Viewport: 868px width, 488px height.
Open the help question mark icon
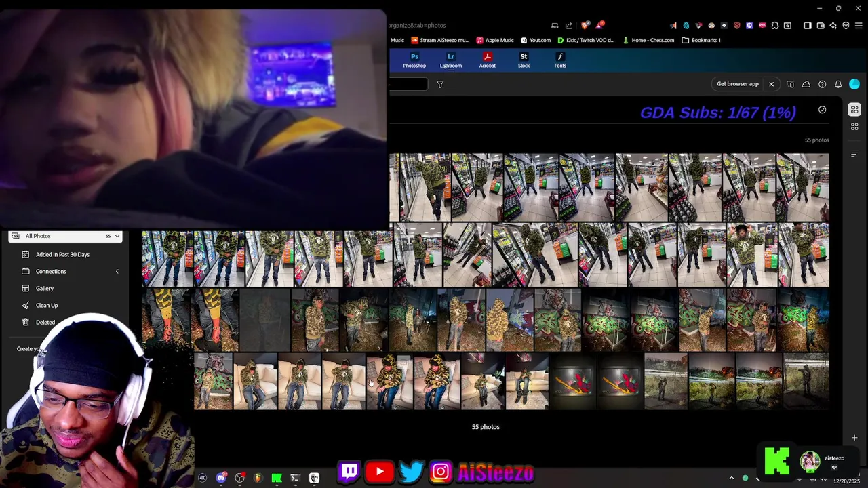click(822, 84)
